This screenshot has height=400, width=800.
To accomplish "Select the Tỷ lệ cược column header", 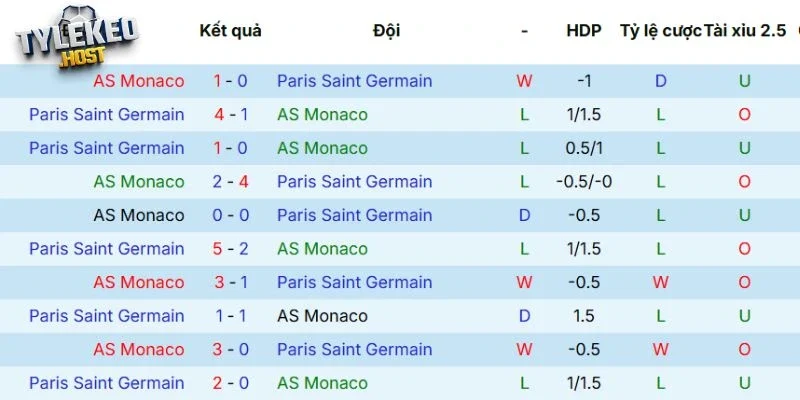I will pyautogui.click(x=661, y=30).
